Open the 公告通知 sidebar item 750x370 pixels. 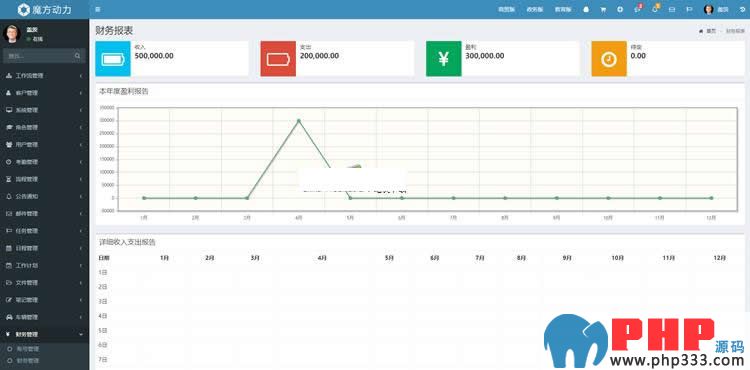coord(44,196)
